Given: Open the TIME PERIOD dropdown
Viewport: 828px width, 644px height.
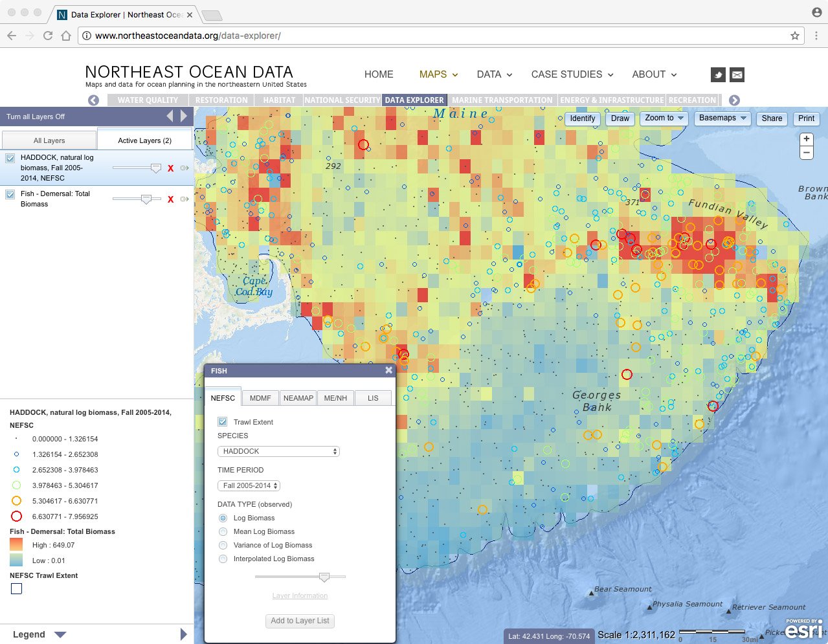Looking at the screenshot, I should [x=249, y=485].
